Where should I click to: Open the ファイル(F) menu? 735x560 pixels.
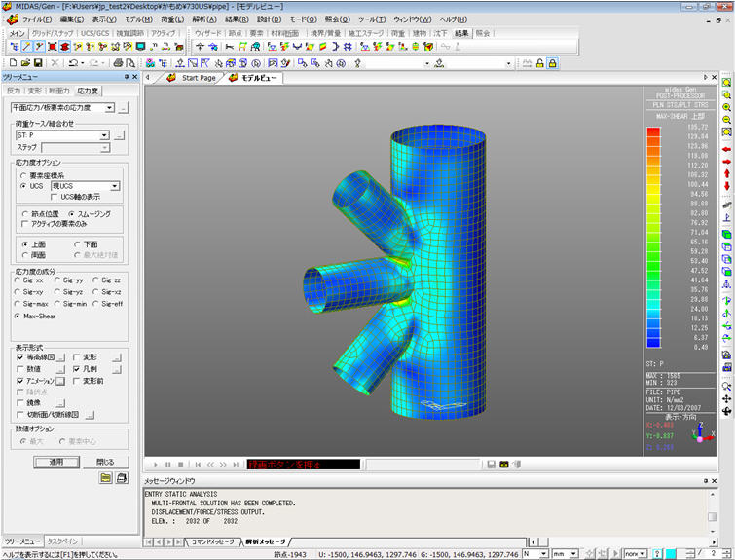(37, 19)
